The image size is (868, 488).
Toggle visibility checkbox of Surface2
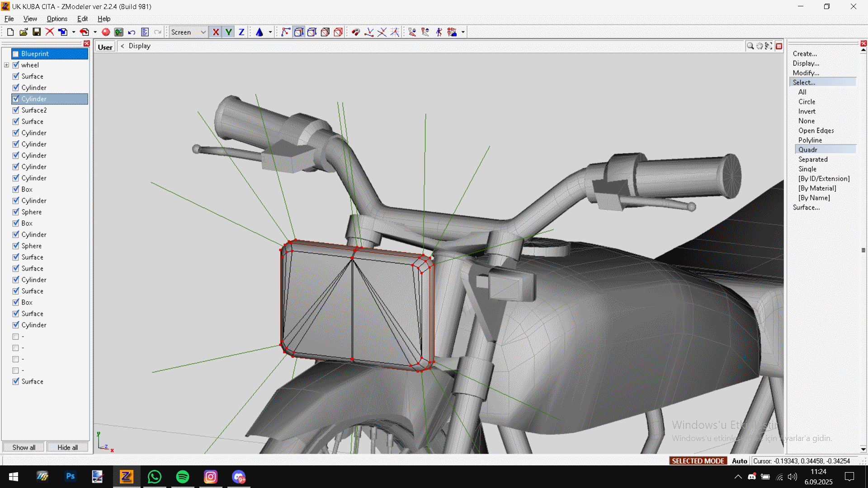pyautogui.click(x=16, y=110)
